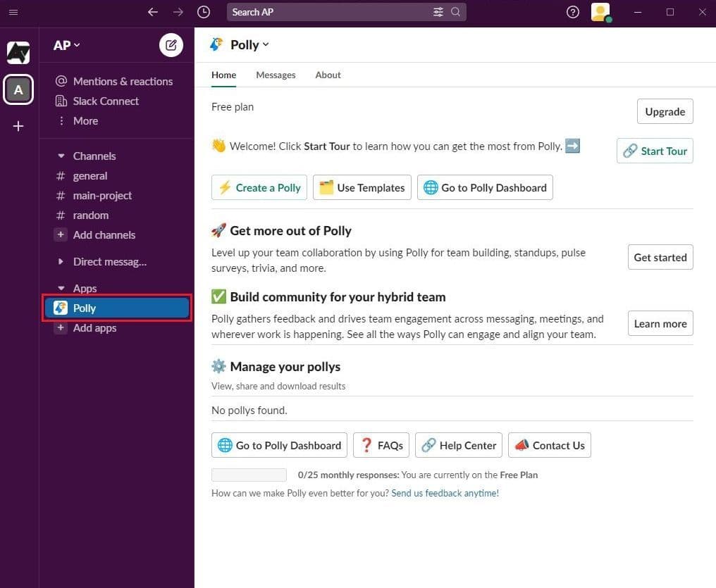Open the Send us feedback link
The width and height of the screenshot is (716, 588).
pyautogui.click(x=444, y=493)
